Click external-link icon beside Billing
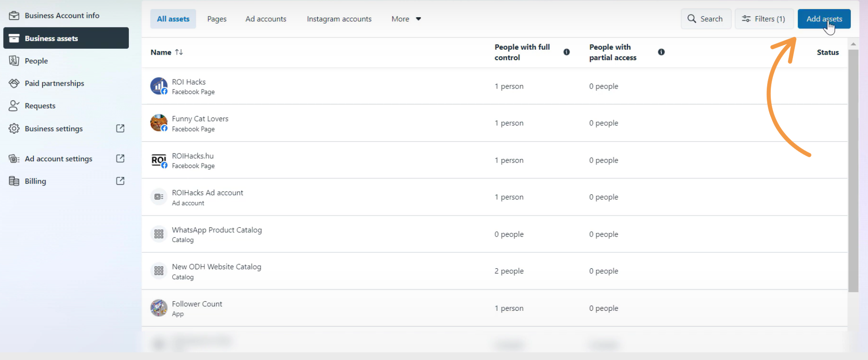The image size is (868, 360). click(120, 181)
